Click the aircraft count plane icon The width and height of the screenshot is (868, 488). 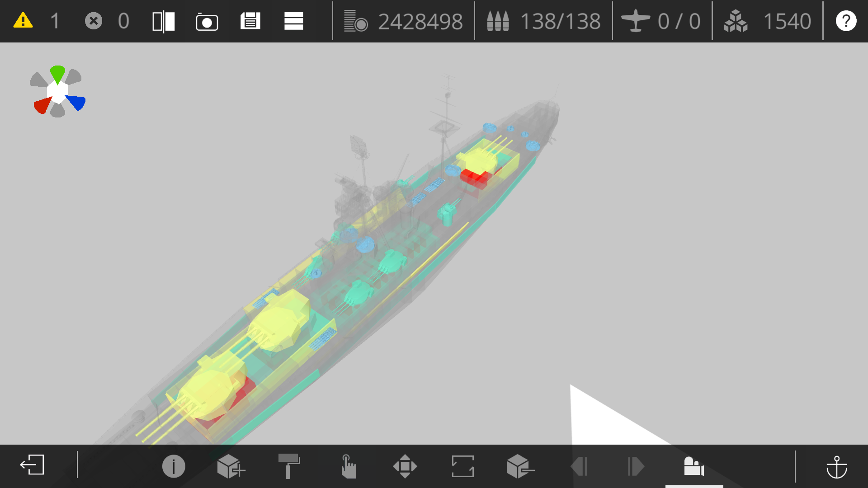point(636,21)
